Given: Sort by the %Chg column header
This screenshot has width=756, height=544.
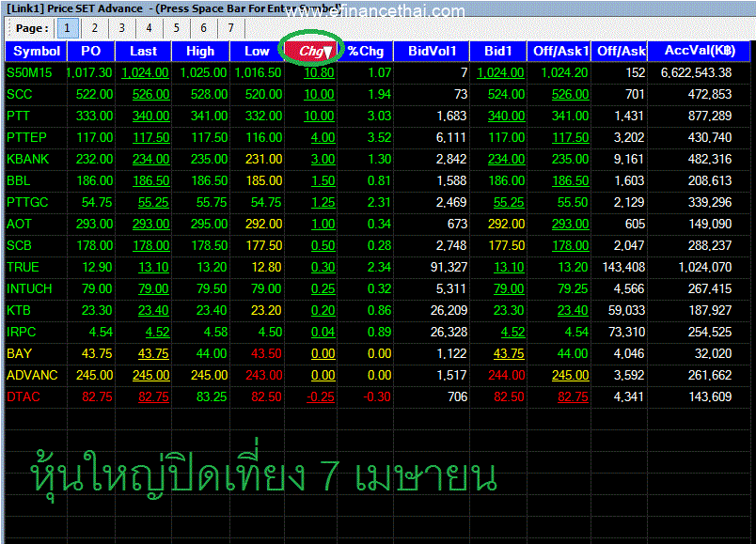Looking at the screenshot, I should (x=366, y=51).
